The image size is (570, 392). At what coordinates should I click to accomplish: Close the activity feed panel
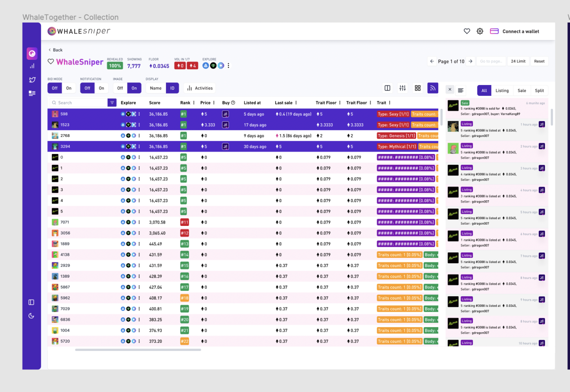pyautogui.click(x=450, y=90)
